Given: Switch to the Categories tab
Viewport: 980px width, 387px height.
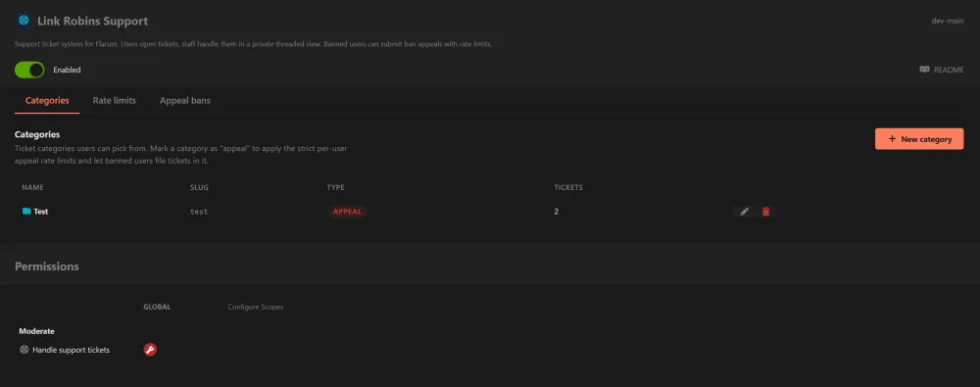Looking at the screenshot, I should tap(47, 100).
